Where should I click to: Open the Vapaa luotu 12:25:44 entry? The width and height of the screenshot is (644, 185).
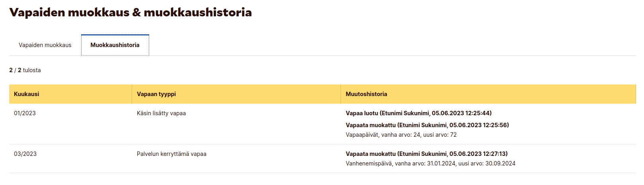pyautogui.click(x=418, y=113)
